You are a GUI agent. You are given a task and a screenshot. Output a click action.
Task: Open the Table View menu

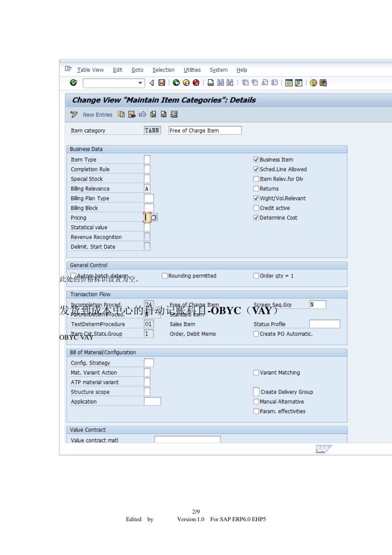point(90,70)
